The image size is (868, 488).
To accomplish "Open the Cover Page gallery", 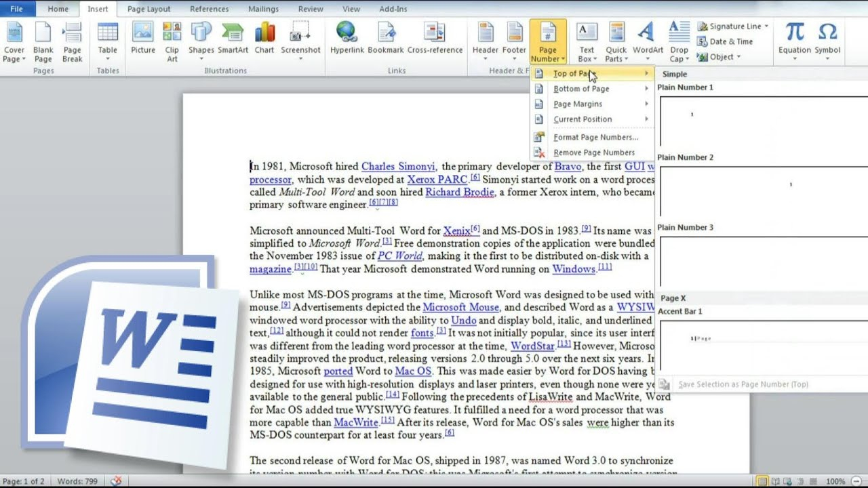I will click(14, 42).
